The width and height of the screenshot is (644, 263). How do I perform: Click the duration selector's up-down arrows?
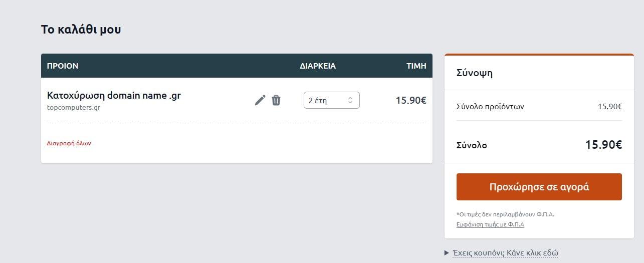coord(350,100)
